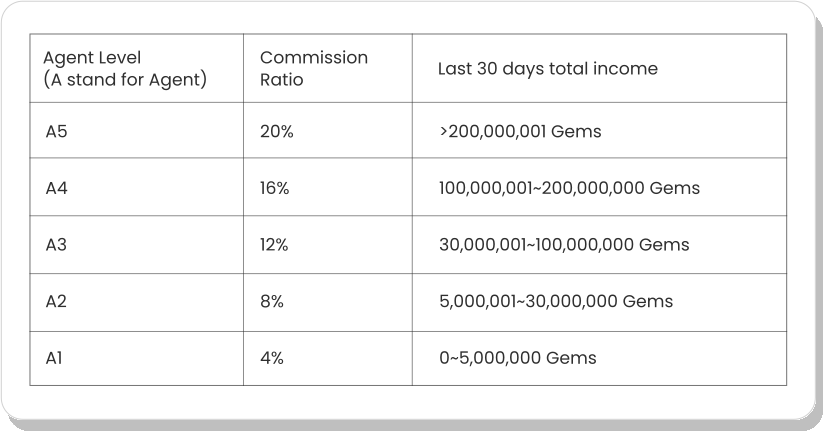Click the 12% commission ratio cell
The height and width of the screenshot is (431, 823).
pyautogui.click(x=275, y=244)
